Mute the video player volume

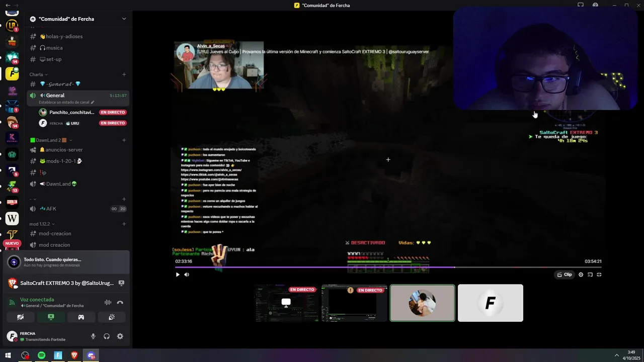click(x=187, y=275)
